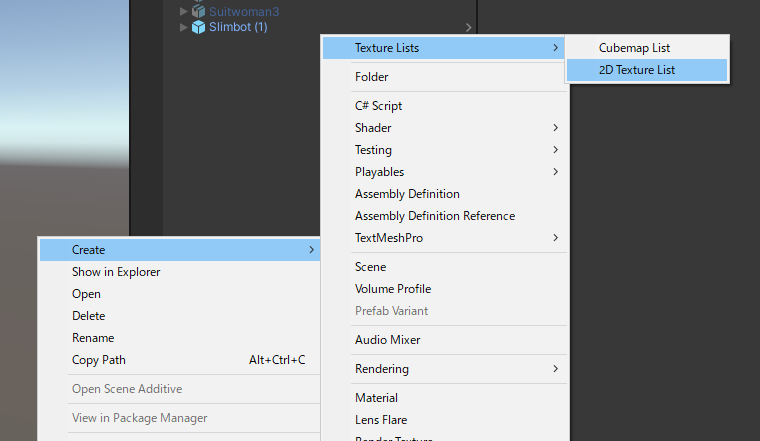The image size is (760, 441).
Task: Select the Suitwoman3 prefab cube icon
Action: (198, 11)
